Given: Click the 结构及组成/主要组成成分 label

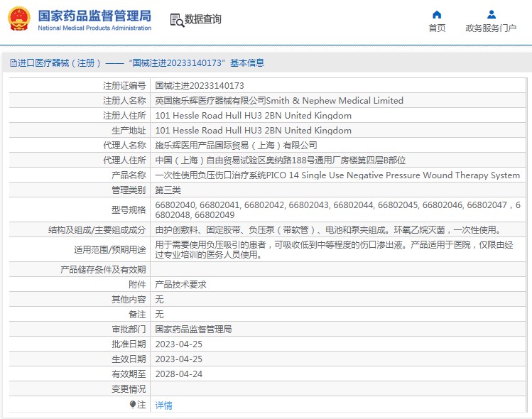Looking at the screenshot, I should (97, 230).
